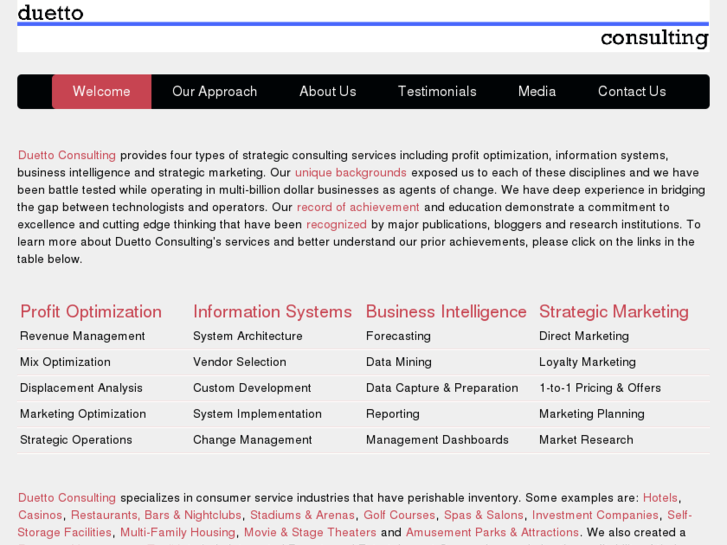The image size is (727, 545).
Task: Click Movie & Stage Theaters link
Action: coord(310,532)
